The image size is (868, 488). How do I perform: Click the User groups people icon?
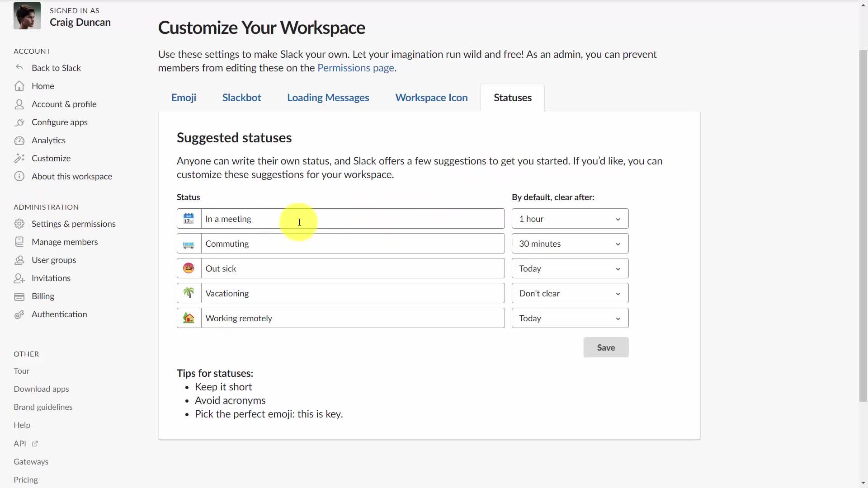point(19,260)
